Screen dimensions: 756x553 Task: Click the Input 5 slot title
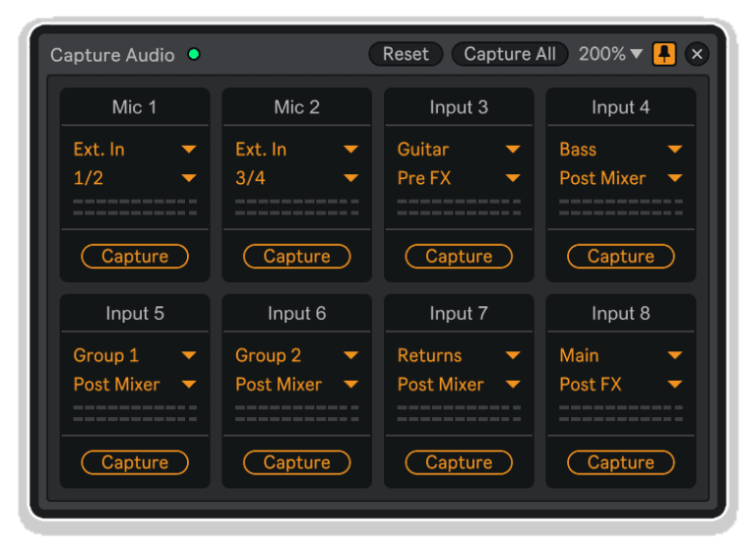pos(135,313)
